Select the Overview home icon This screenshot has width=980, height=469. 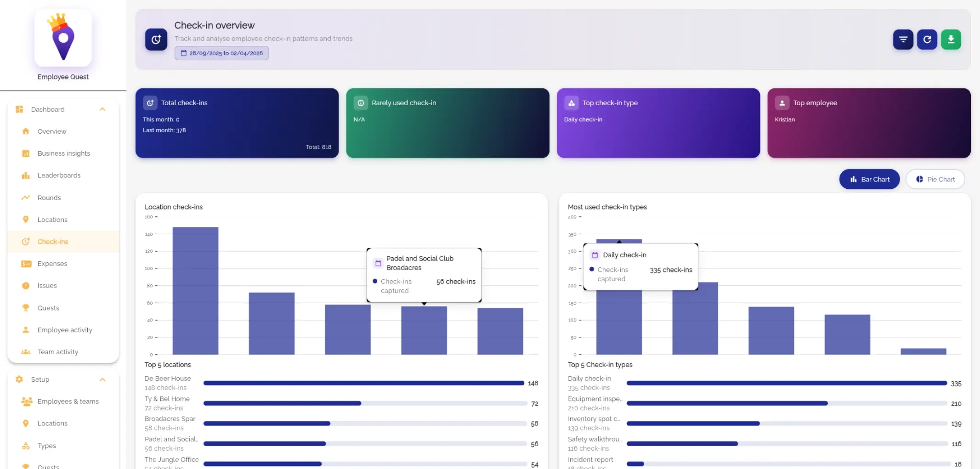point(26,131)
